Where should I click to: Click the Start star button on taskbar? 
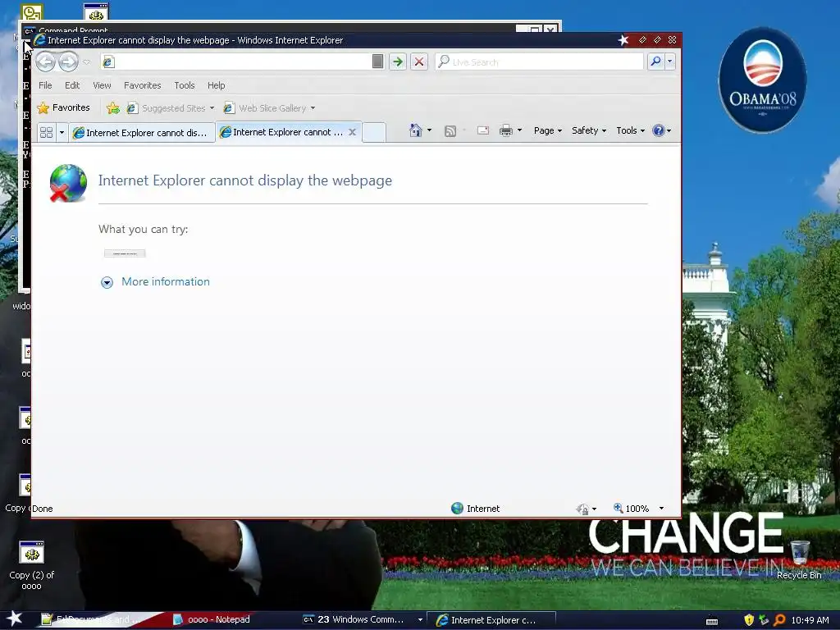coord(15,619)
